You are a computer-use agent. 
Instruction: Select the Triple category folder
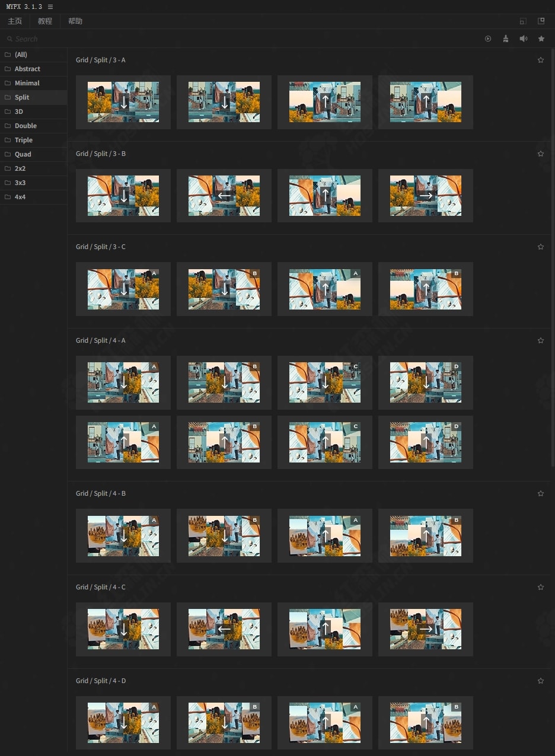(33, 140)
